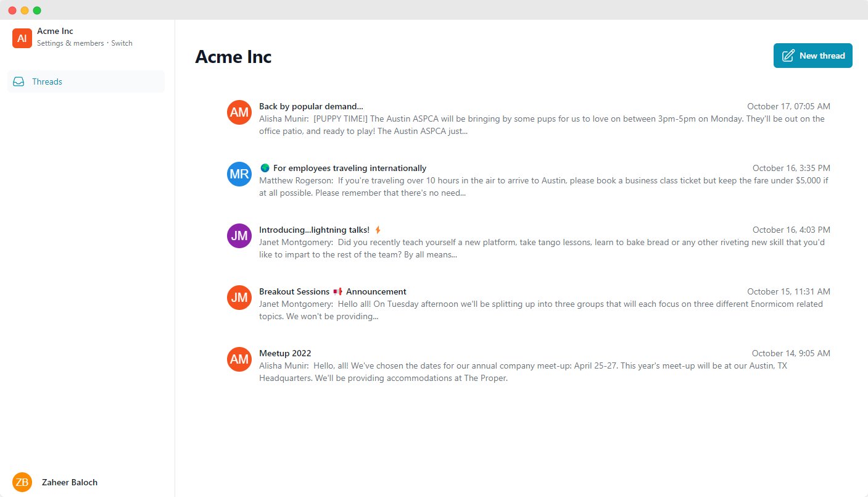Click the pencil icon on New thread button

(788, 56)
